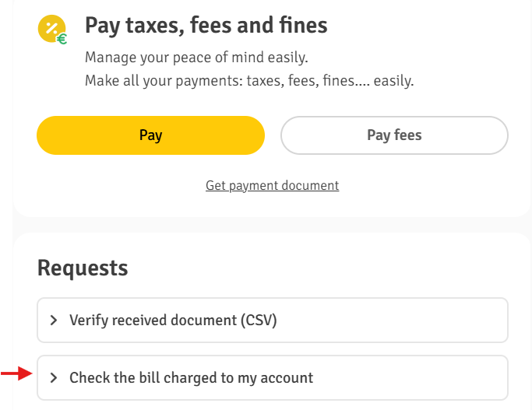Click the yellow percent tax icon
The image size is (532, 410).
[51, 29]
